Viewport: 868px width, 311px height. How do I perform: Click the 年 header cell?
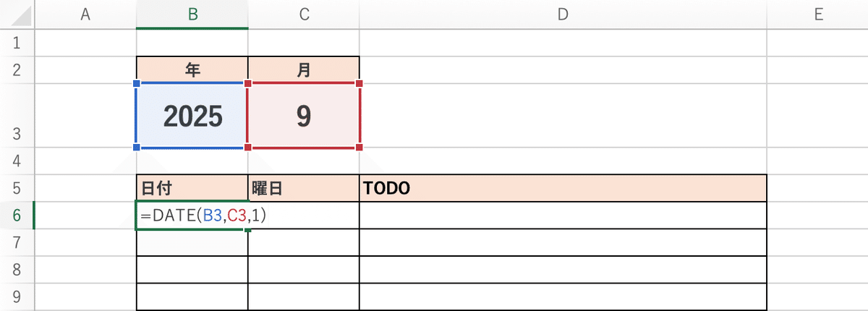[x=192, y=70]
